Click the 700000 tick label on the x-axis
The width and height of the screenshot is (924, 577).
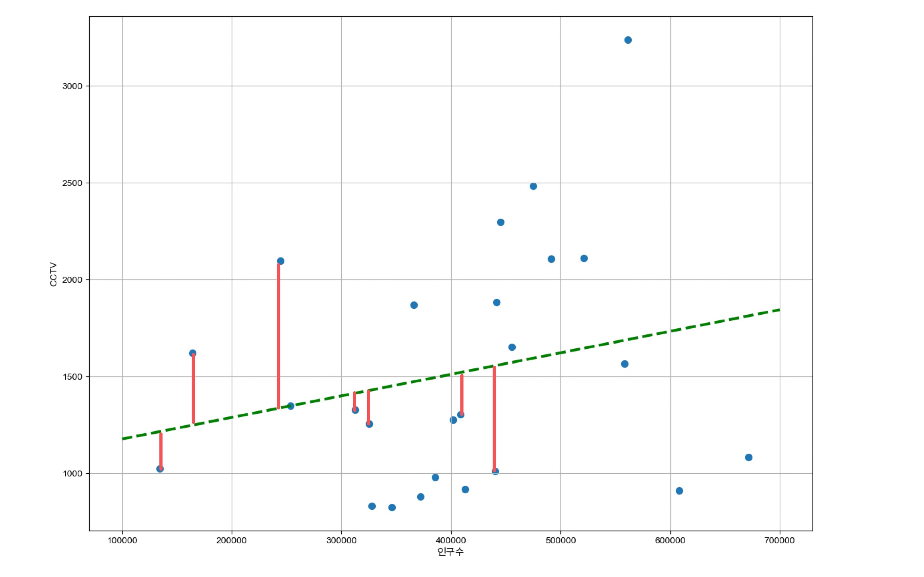[x=779, y=541]
